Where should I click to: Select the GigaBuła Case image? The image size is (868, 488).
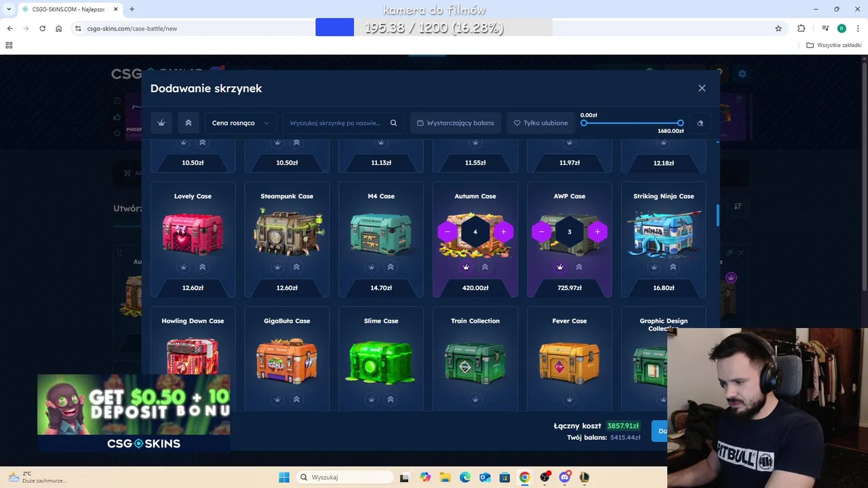click(x=287, y=361)
